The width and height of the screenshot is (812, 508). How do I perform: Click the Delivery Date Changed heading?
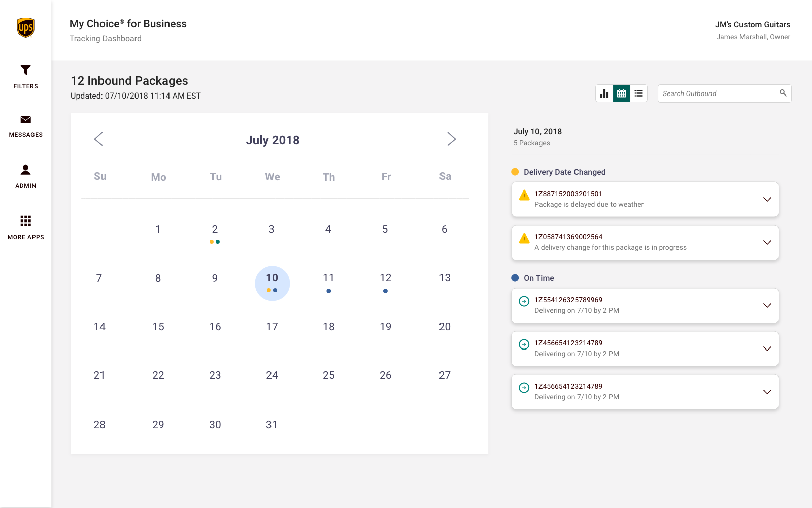click(565, 172)
